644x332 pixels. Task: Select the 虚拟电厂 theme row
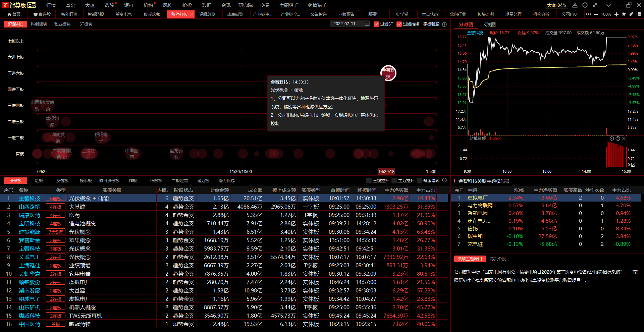point(546,198)
